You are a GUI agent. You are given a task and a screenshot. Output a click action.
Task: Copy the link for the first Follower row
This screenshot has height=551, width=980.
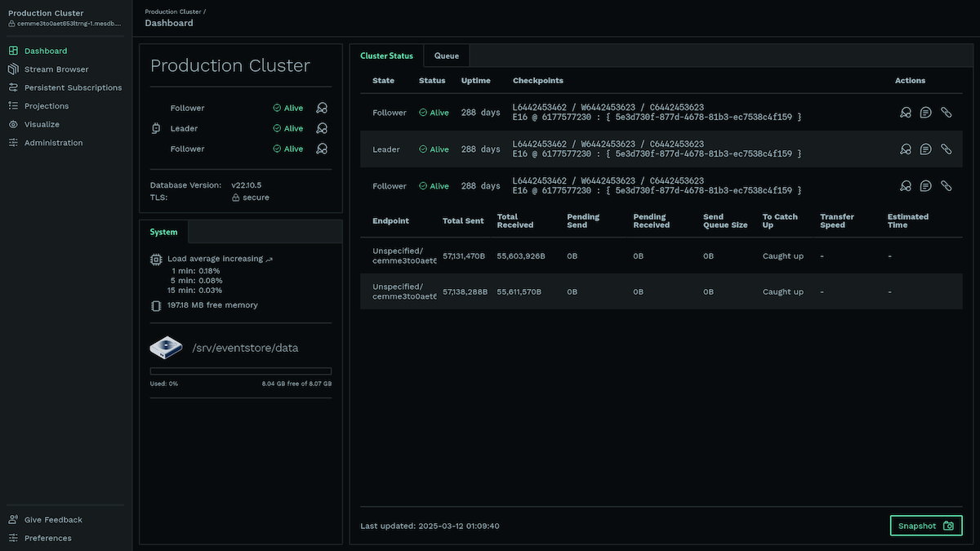(947, 112)
